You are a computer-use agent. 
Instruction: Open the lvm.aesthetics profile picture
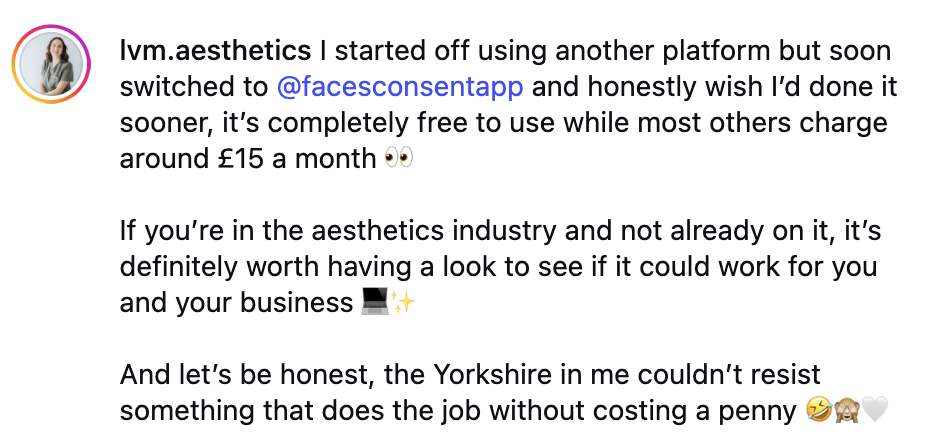pyautogui.click(x=49, y=62)
